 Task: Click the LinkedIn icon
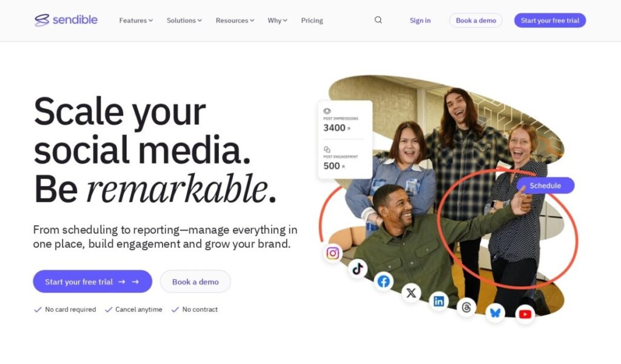point(439,301)
